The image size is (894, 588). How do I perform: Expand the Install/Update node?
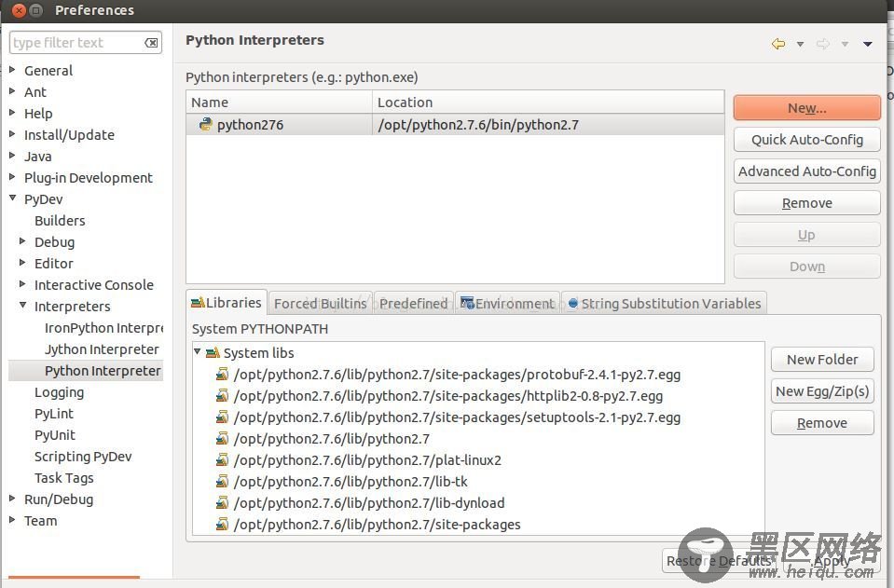[12, 134]
